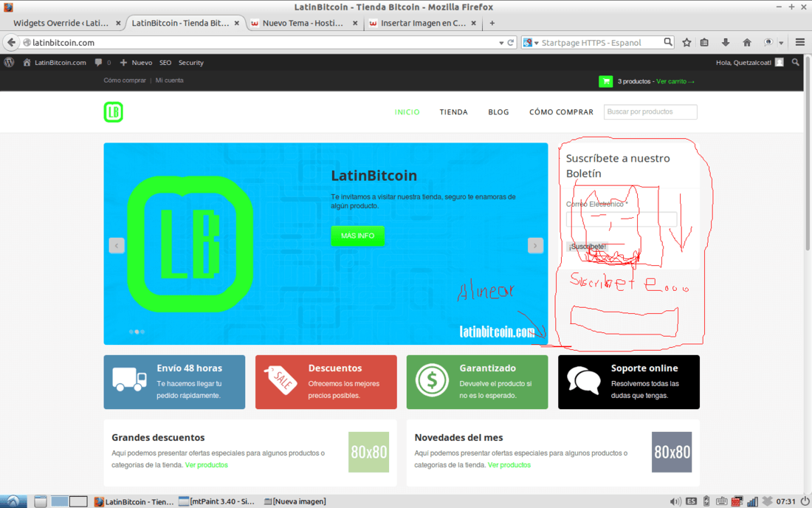Click the LB site logo in header
The width and height of the screenshot is (812, 508).
tap(114, 111)
